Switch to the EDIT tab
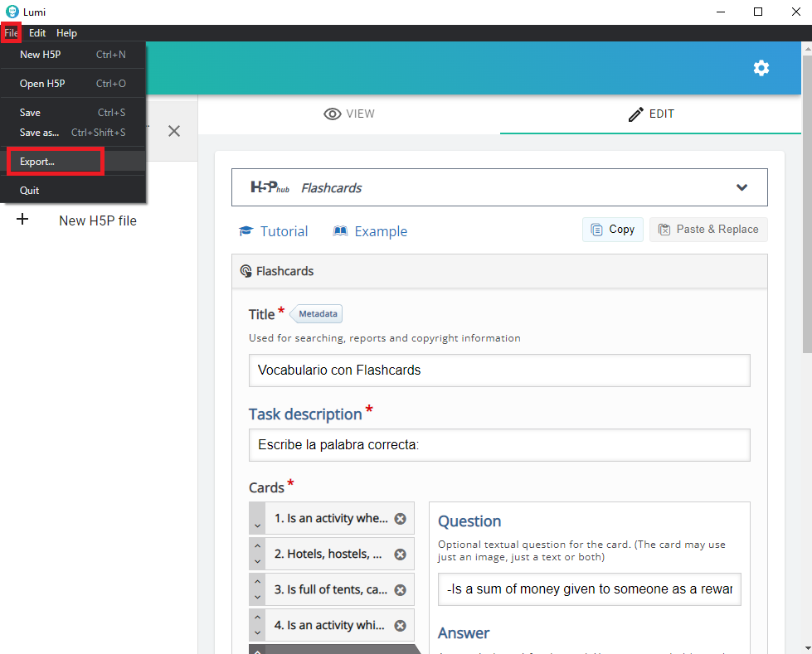The image size is (812, 654). point(651,114)
